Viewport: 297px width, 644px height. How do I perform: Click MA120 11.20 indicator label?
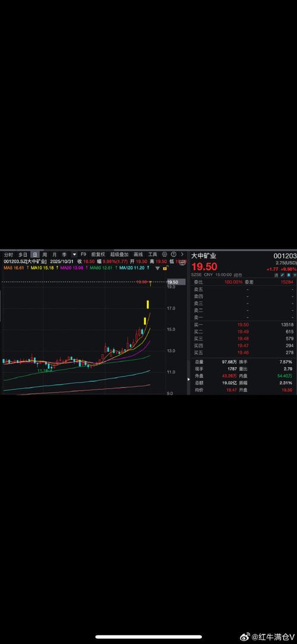(x=131, y=268)
